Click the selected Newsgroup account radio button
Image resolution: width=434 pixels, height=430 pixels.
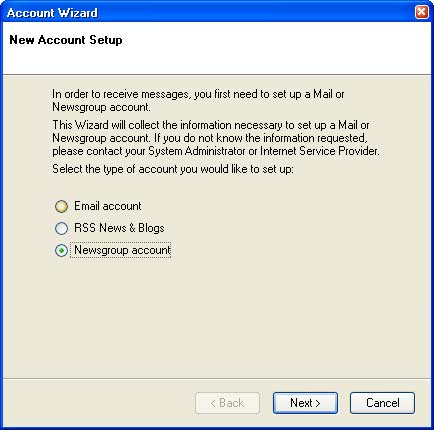61,250
